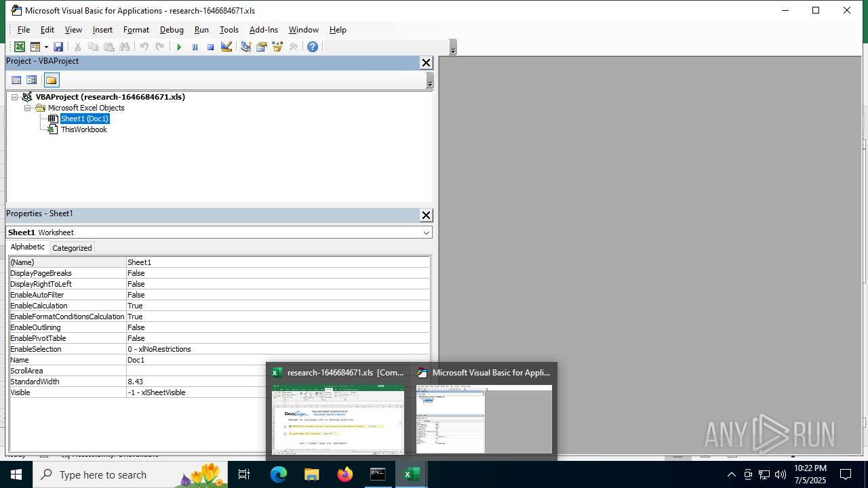Click the Insert UserForm toolbar icon
This screenshot has width=868, height=488.
[35, 47]
